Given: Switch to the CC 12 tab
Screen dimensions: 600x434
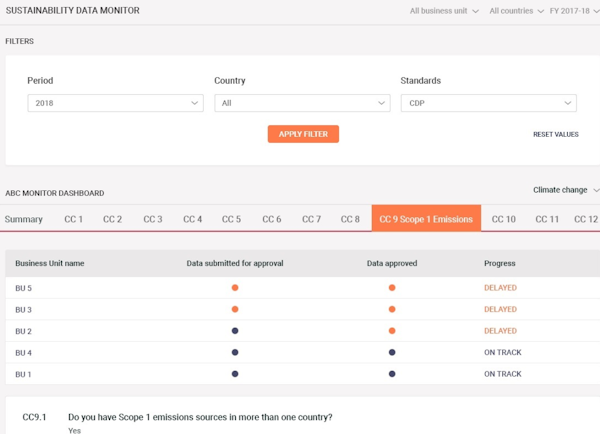Looking at the screenshot, I should pos(586,219).
